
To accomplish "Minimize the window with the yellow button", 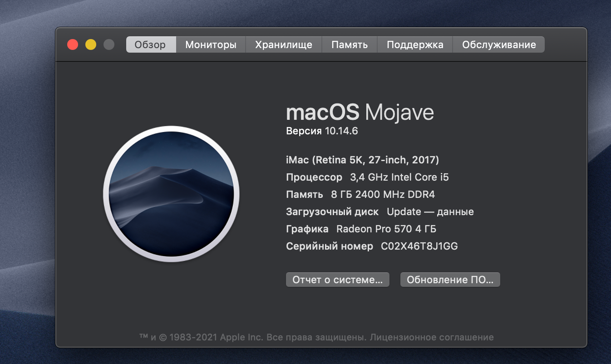I will (91, 44).
